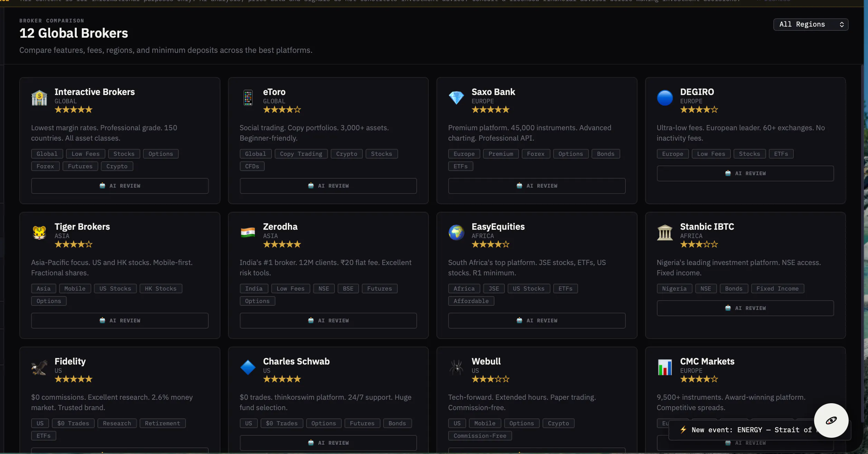Screen dimensions: 868x454
Task: Select the HK Stocks tag on Tiger Brokers
Action: (x=161, y=289)
